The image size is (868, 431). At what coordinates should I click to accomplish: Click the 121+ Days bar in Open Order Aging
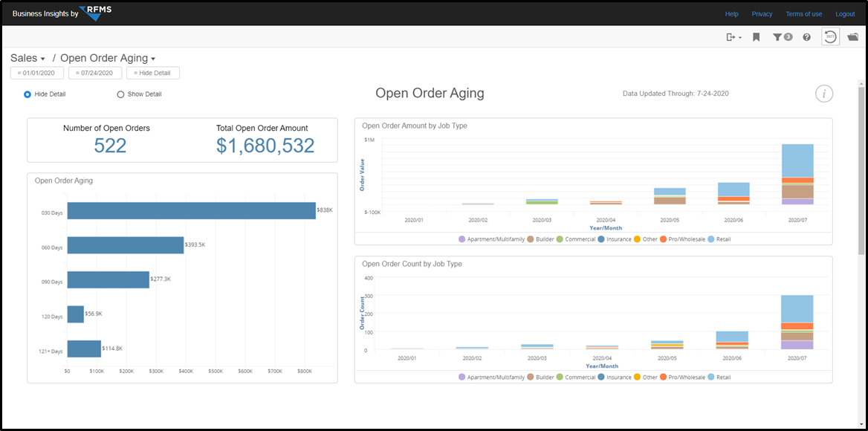[x=84, y=349]
